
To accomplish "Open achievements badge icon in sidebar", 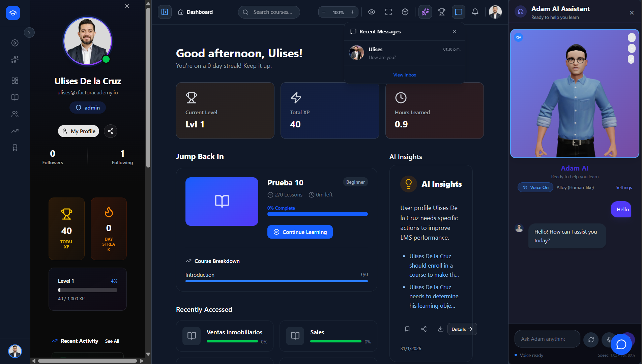I will tap(15, 147).
